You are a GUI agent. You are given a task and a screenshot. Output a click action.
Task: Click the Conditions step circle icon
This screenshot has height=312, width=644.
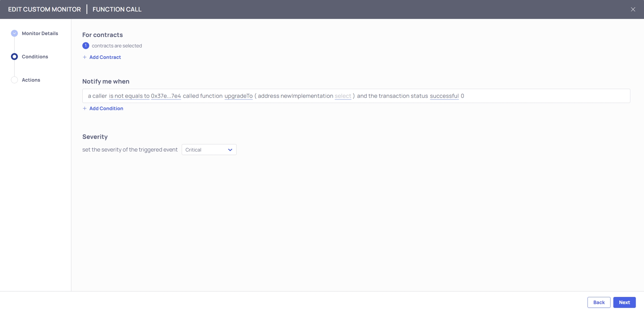point(14,57)
